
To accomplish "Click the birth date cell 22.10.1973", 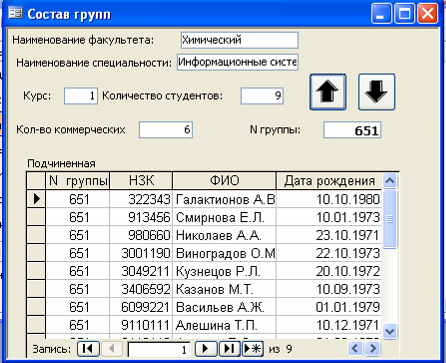I will coord(329,253).
